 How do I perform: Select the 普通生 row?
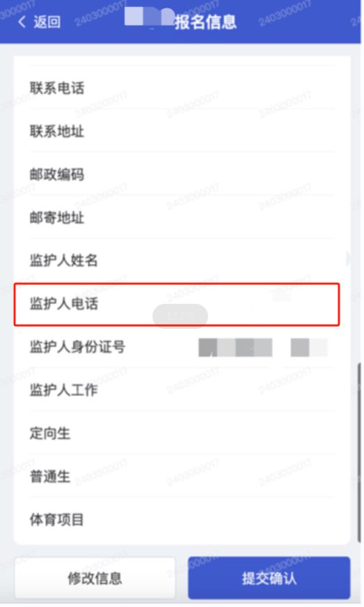point(182,476)
